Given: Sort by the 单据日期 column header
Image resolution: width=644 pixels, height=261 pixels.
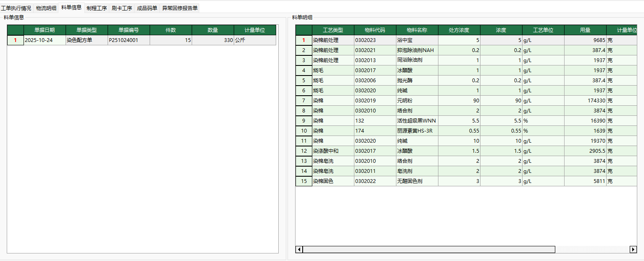Looking at the screenshot, I should [x=45, y=30].
